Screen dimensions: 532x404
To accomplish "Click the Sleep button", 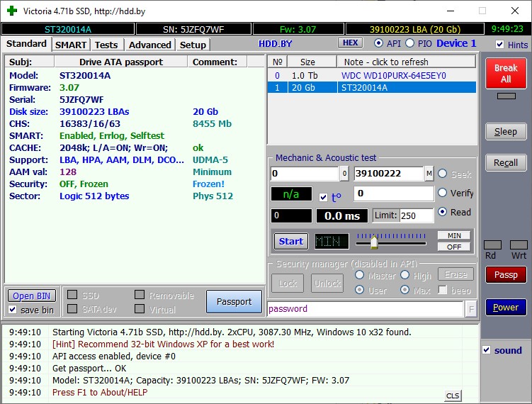I will [506, 132].
